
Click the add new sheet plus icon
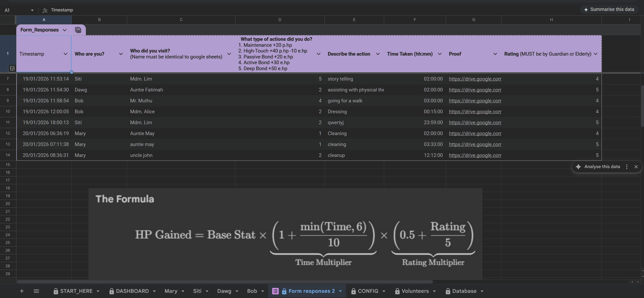click(22, 291)
